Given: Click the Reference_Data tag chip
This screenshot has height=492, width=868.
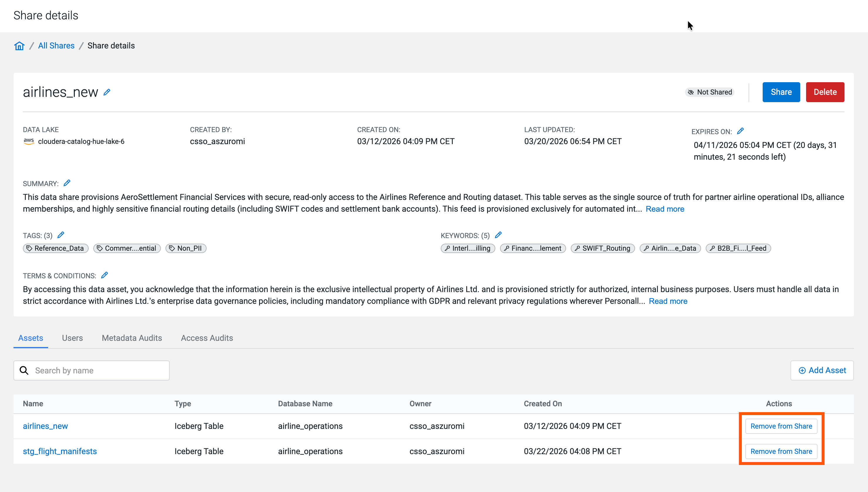Looking at the screenshot, I should tap(56, 248).
